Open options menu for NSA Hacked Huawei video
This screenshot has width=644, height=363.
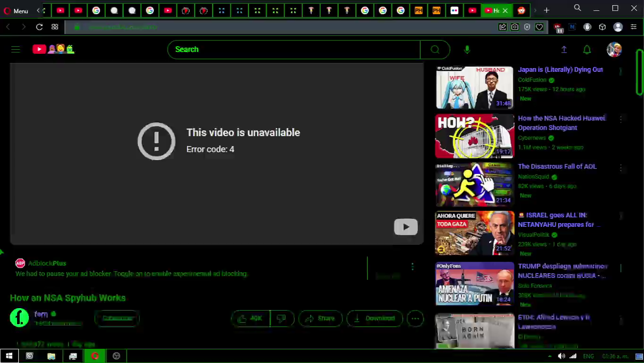tap(621, 119)
